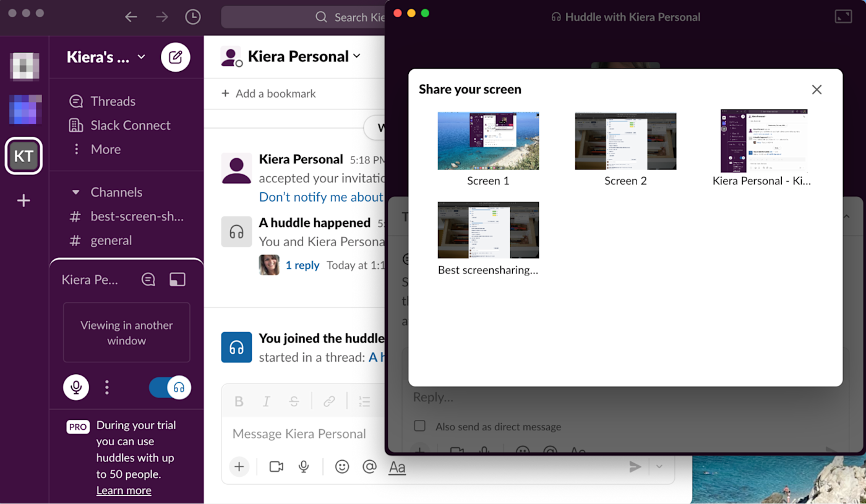
Task: Toggle italic formatting in message composer
Action: pyautogui.click(x=267, y=401)
